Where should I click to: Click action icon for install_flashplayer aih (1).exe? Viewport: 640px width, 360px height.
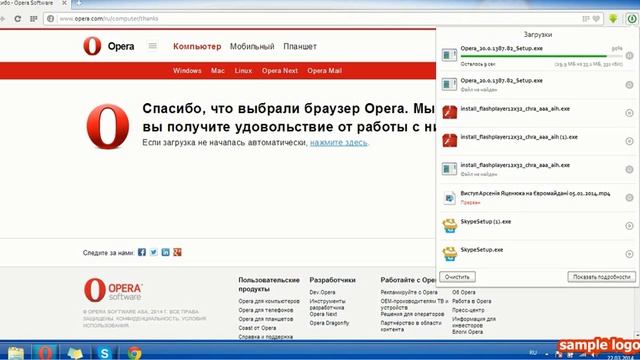(x=629, y=141)
